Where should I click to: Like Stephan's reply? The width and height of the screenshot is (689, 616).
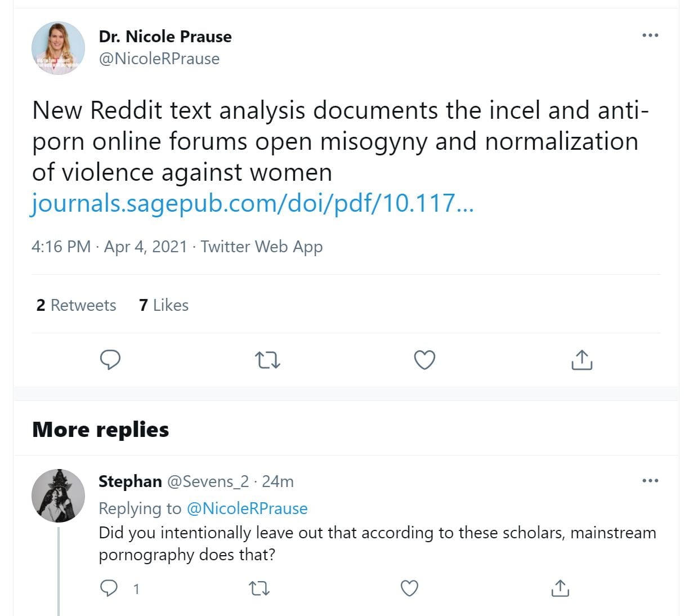tap(409, 588)
